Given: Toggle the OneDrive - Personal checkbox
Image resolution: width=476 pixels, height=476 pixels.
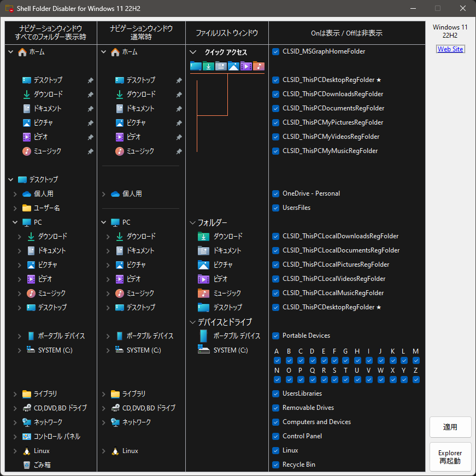Looking at the screenshot, I should click(x=275, y=193).
